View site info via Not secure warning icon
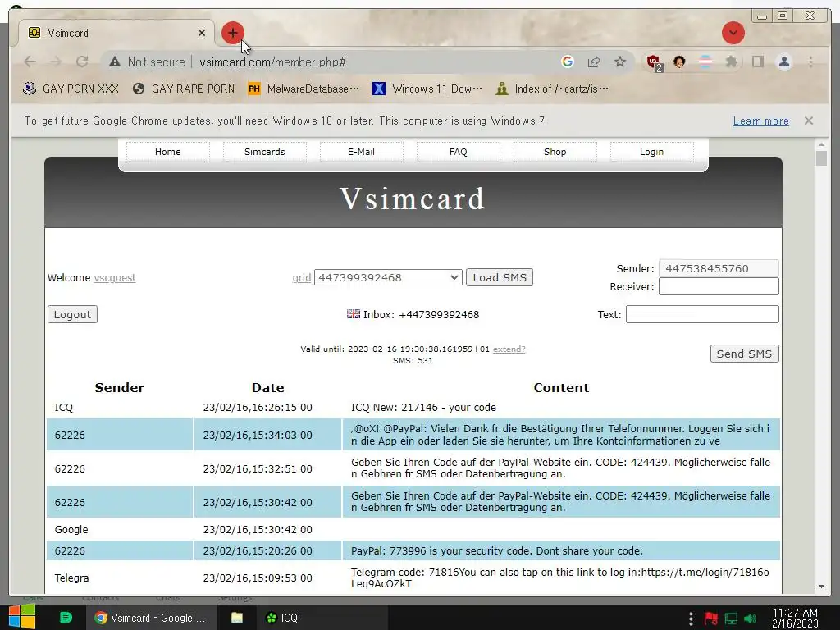The image size is (840, 630). [x=115, y=62]
